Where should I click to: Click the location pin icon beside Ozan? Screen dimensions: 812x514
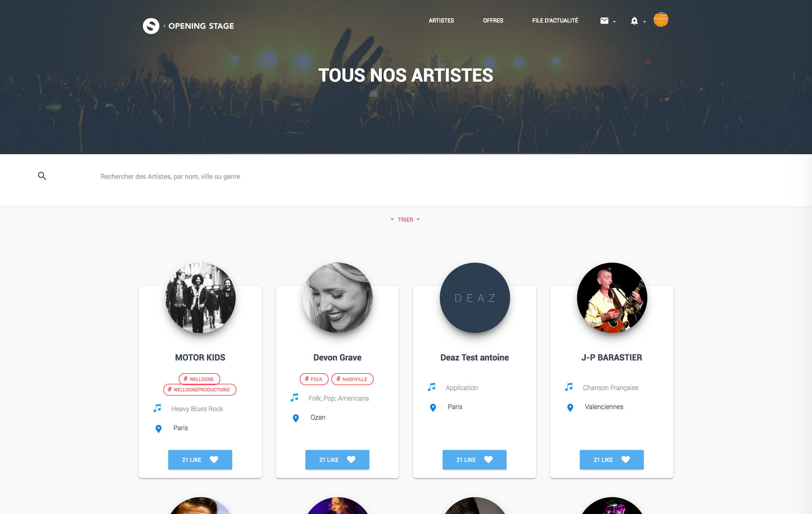tap(296, 418)
